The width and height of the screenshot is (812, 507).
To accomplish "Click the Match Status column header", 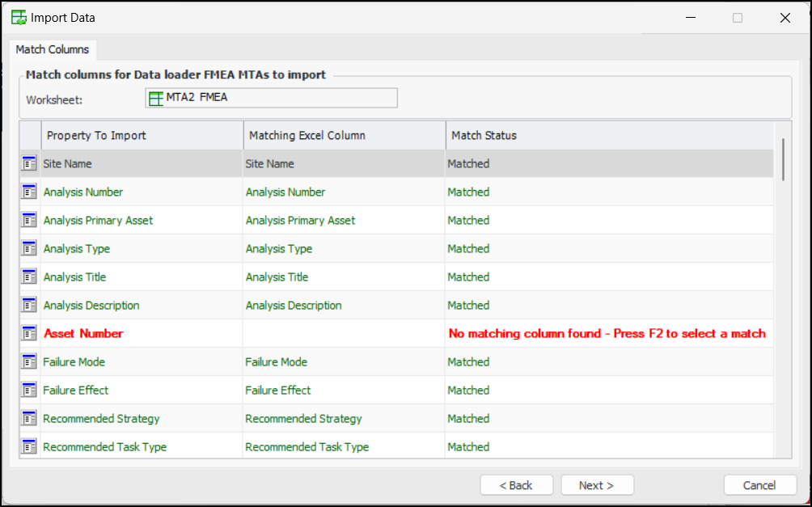I will coord(609,135).
